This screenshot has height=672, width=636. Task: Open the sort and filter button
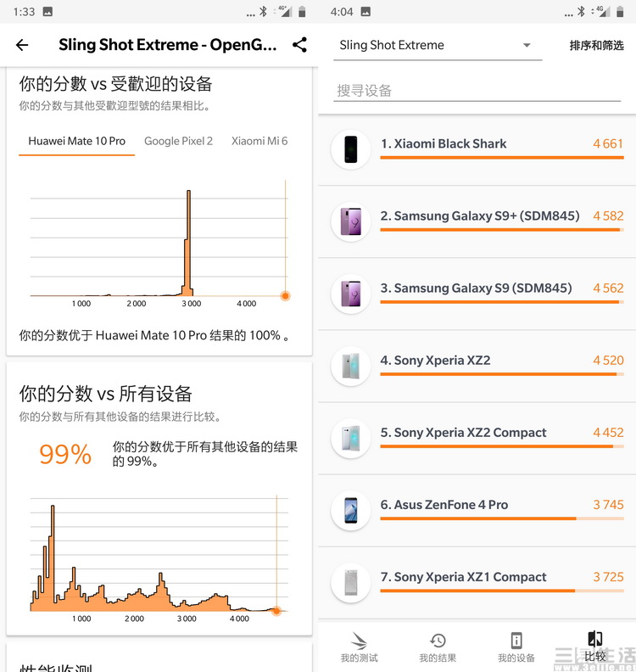(596, 46)
